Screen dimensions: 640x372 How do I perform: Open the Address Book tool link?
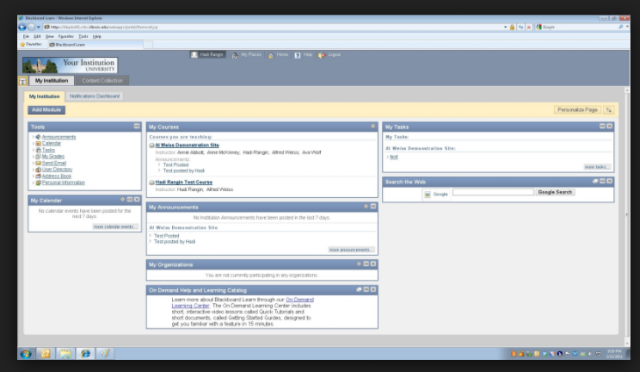point(56,176)
